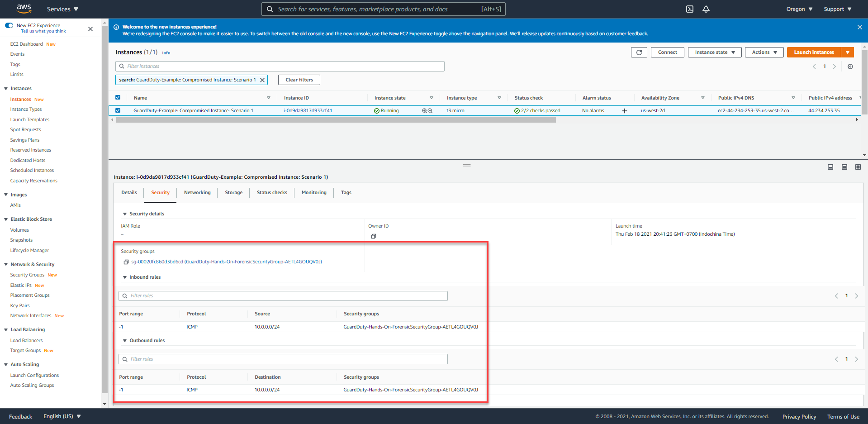
Task: Collapse Network & Security sidebar group
Action: click(x=6, y=265)
